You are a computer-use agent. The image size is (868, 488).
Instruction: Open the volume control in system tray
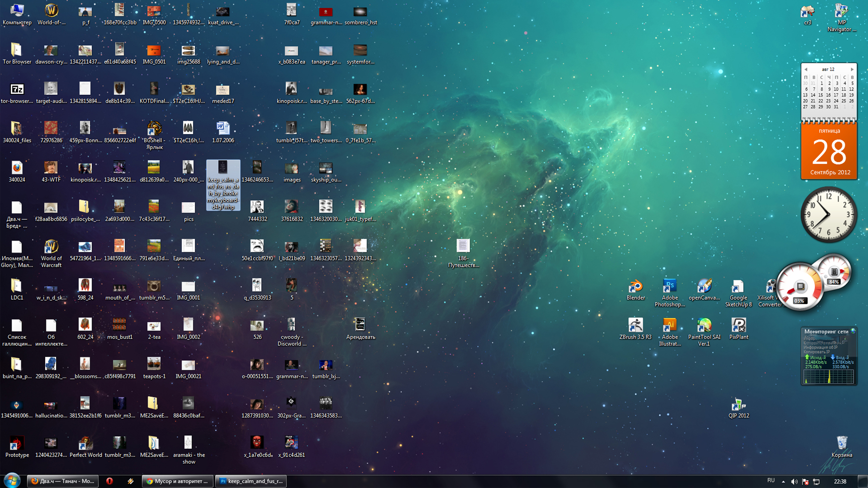pyautogui.click(x=794, y=482)
